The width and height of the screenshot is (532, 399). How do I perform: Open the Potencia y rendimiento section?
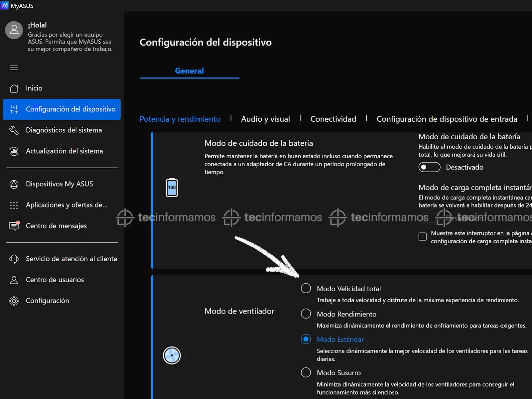tap(180, 119)
